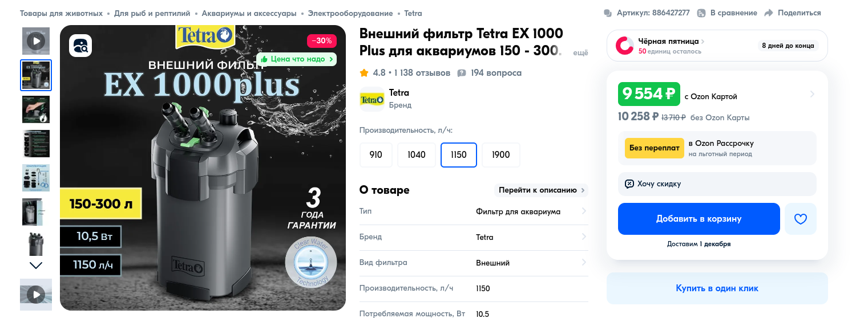Play the first video thumbnail
The image size is (868, 318).
[36, 41]
